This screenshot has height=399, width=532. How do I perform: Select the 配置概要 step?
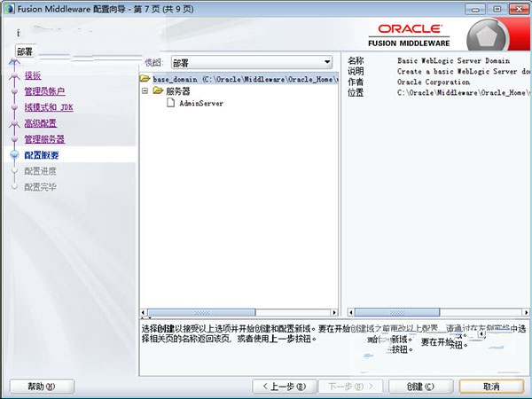[42, 155]
